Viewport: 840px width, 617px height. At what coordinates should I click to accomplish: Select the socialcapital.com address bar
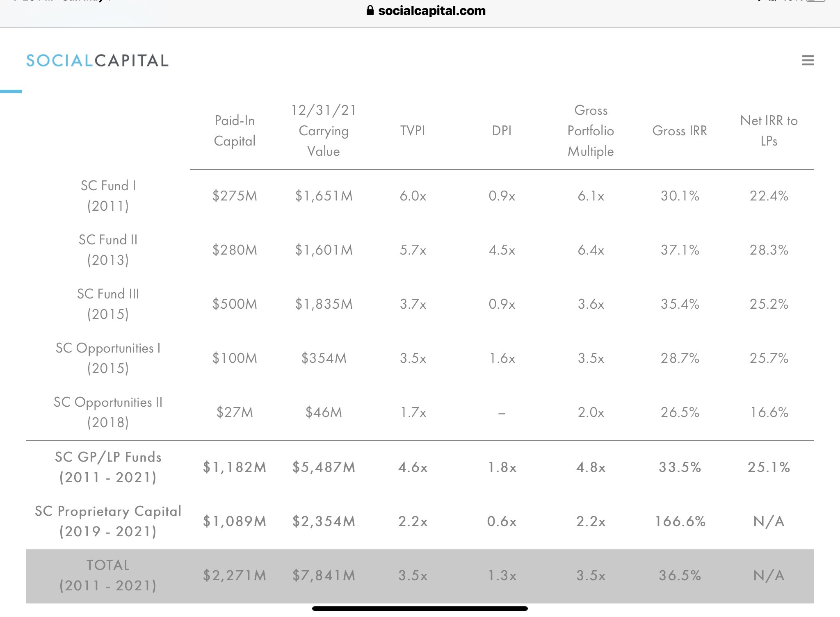pyautogui.click(x=426, y=10)
